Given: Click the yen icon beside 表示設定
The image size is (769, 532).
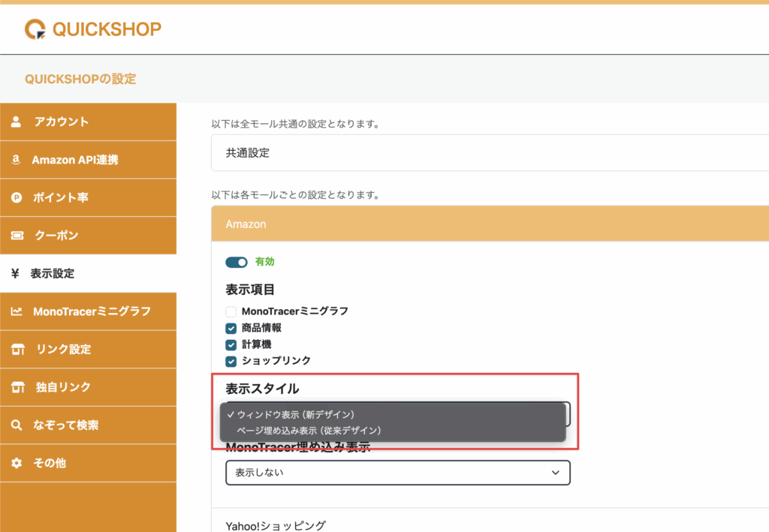Looking at the screenshot, I should tap(15, 273).
